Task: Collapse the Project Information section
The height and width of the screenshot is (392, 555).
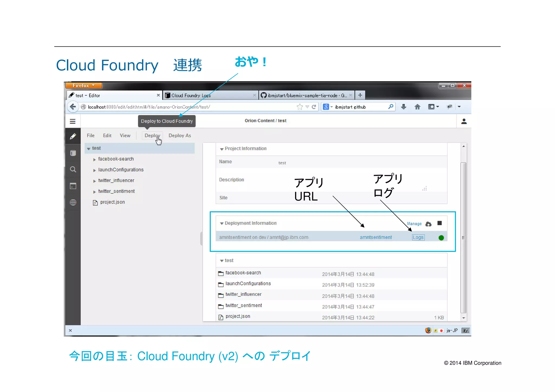Action: pyautogui.click(x=222, y=149)
